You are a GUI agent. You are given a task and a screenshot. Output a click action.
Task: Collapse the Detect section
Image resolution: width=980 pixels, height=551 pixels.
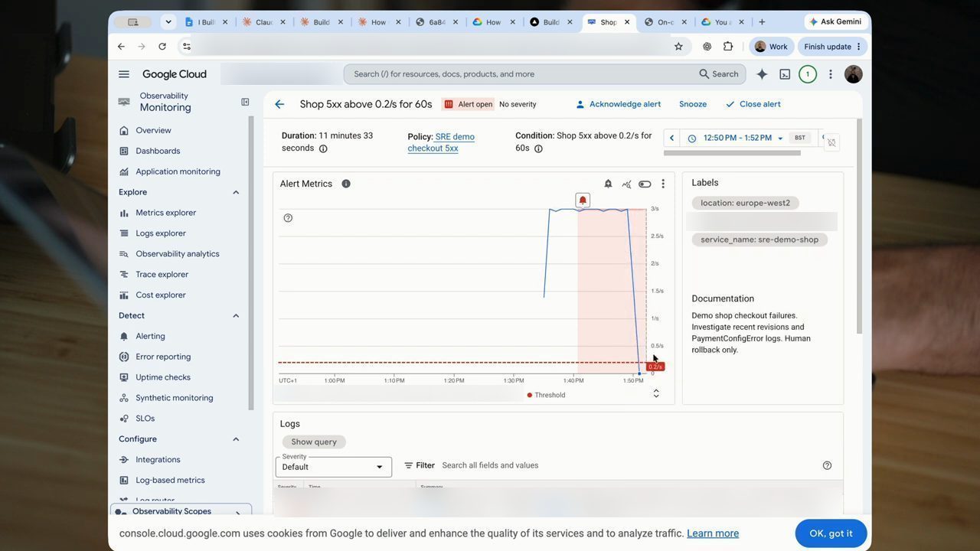click(x=236, y=315)
